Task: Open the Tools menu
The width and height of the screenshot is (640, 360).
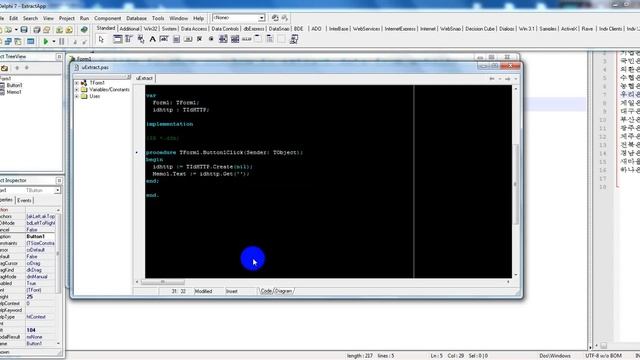Action: 158,18
